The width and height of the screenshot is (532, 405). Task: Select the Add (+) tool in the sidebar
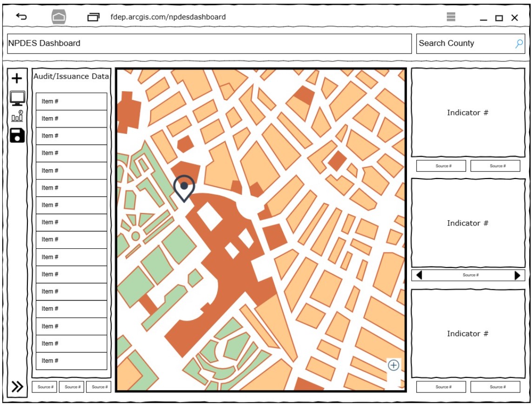pyautogui.click(x=17, y=78)
